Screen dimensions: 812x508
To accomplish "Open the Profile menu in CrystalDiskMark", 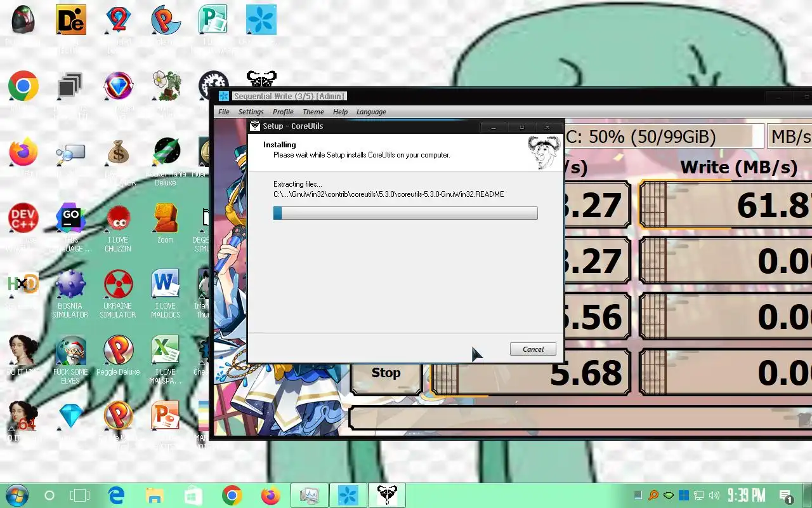I will [x=283, y=112].
